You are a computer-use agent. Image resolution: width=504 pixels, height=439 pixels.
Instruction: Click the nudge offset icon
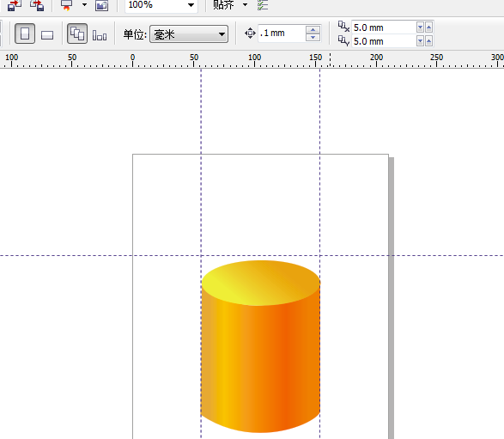pyautogui.click(x=250, y=34)
